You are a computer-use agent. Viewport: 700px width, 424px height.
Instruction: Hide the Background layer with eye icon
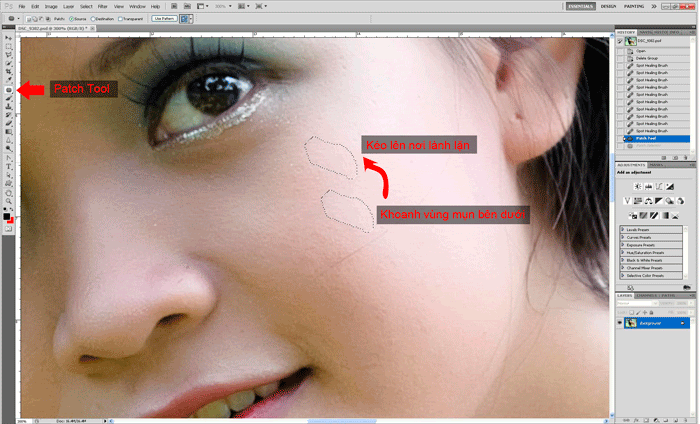tap(620, 324)
